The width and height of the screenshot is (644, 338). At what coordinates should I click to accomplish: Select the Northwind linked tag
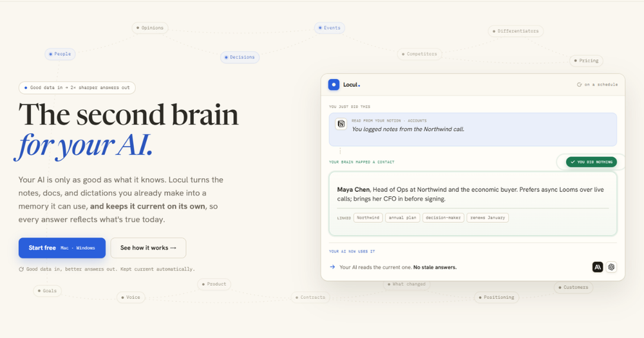(x=368, y=218)
